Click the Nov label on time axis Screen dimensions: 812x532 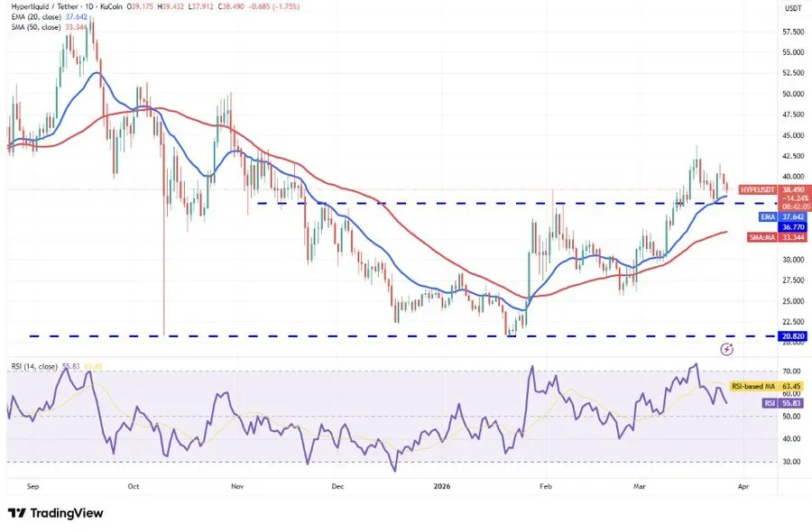pyautogui.click(x=237, y=486)
